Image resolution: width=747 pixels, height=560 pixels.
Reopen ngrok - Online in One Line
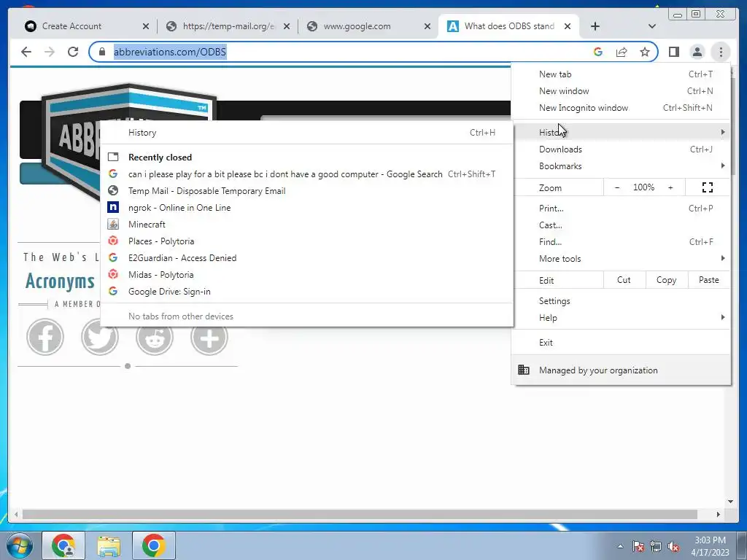click(x=307, y=208)
